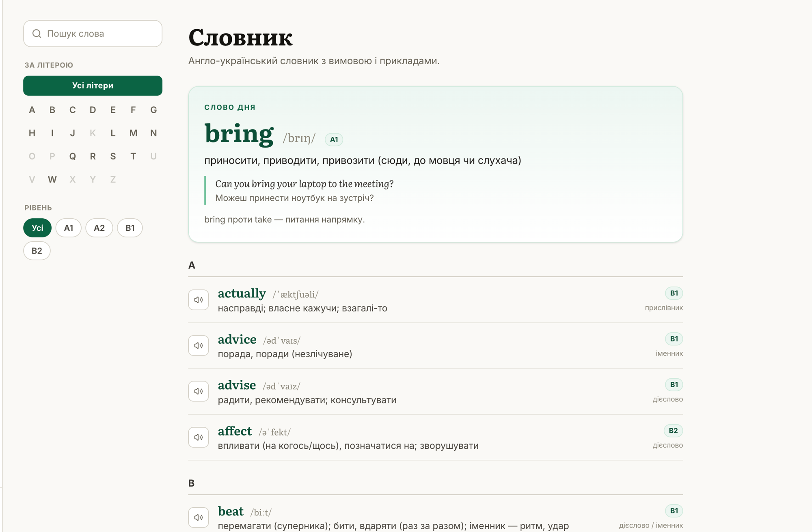Viewport: 812px width, 532px height.
Task: Play pronunciation audio for 'actually'
Action: (199, 300)
